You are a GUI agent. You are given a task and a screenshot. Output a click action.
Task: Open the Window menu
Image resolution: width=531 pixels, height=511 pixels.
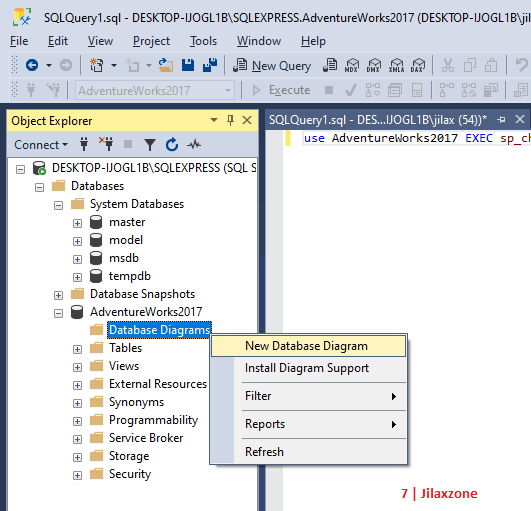259,41
